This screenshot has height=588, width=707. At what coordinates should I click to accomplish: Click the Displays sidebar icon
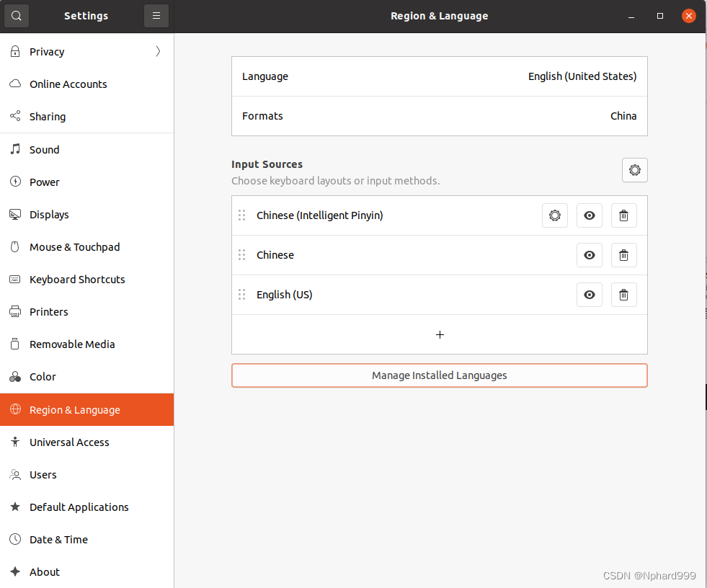pos(14,214)
